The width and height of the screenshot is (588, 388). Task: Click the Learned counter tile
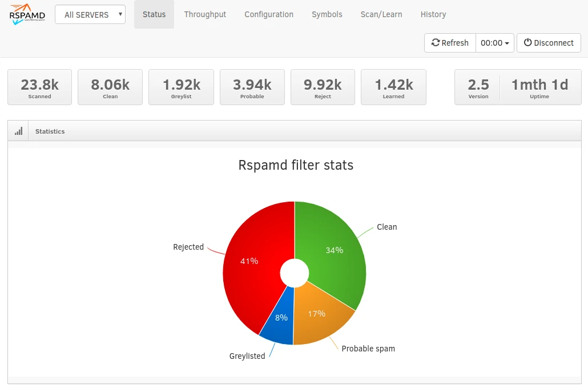click(x=393, y=87)
